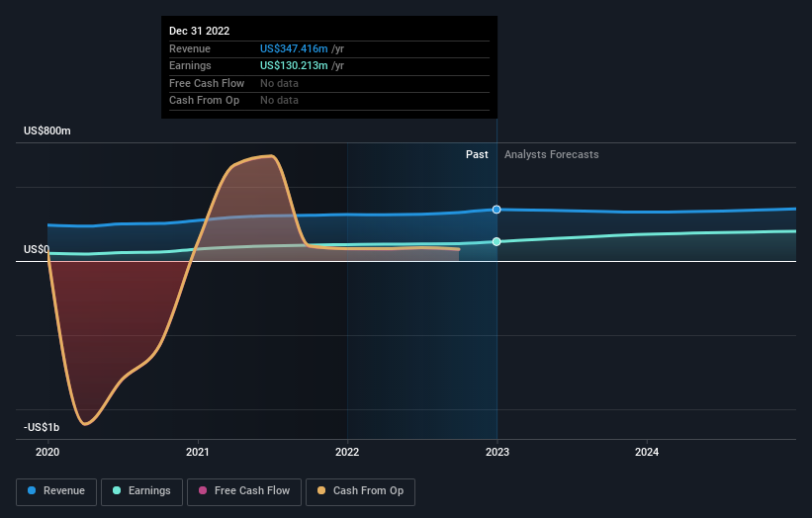The height and width of the screenshot is (518, 812).
Task: Click the 2020 x-axis label
Action: (47, 453)
